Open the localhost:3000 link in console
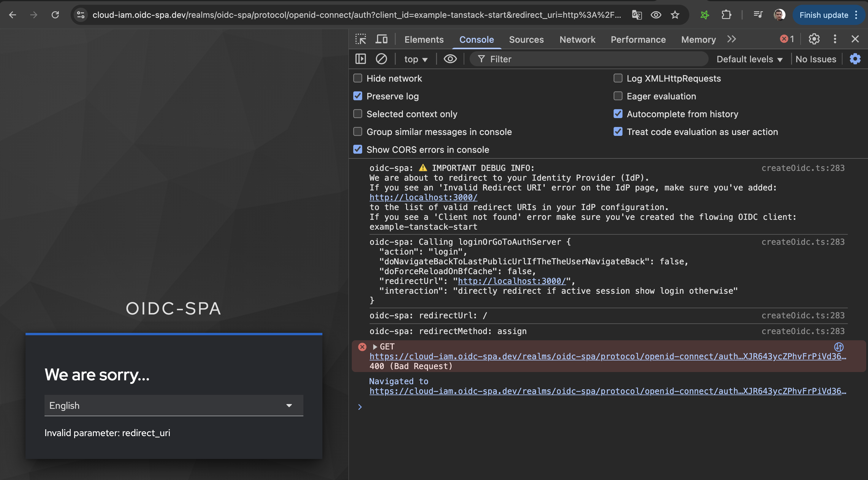Image resolution: width=868 pixels, height=480 pixels. point(423,197)
